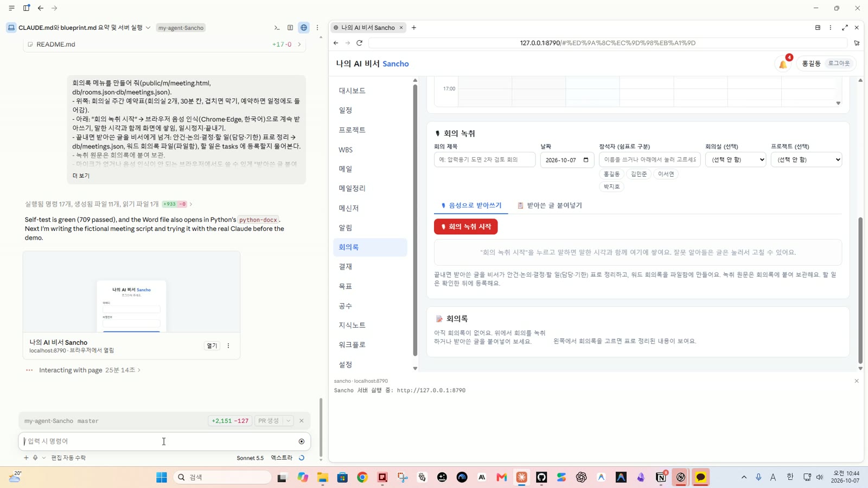Open the terminal panel icon
868x488 pixels.
(277, 28)
